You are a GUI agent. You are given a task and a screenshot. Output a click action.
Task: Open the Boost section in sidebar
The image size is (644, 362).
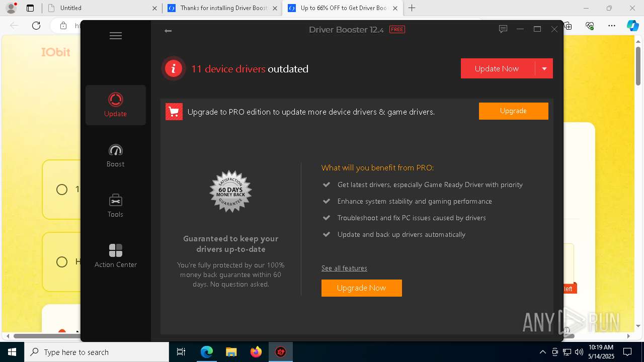coord(116,155)
